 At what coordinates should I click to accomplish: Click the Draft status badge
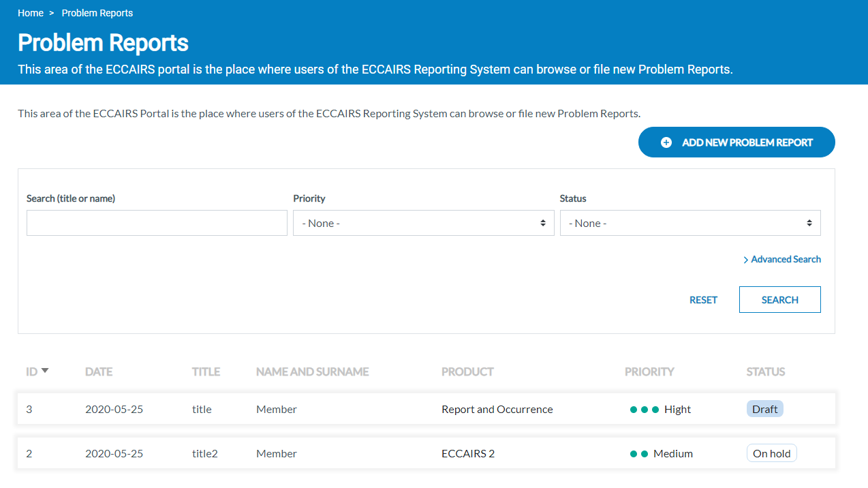pyautogui.click(x=765, y=409)
